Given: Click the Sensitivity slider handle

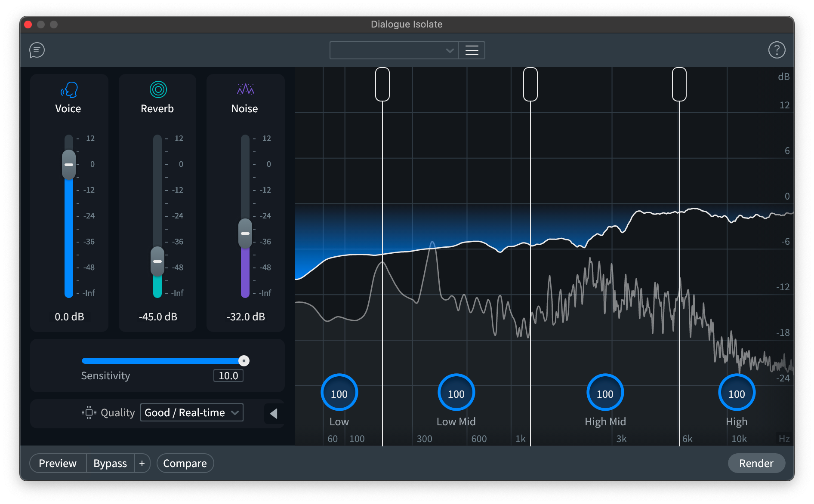Looking at the screenshot, I should click(244, 361).
